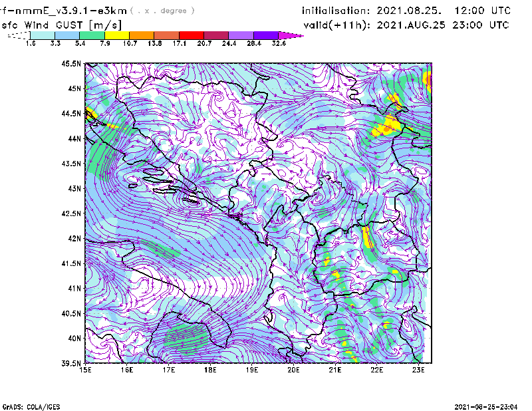Click the '2021-08-25-23:04' timestamp
532x411 pixels.
tap(486, 406)
